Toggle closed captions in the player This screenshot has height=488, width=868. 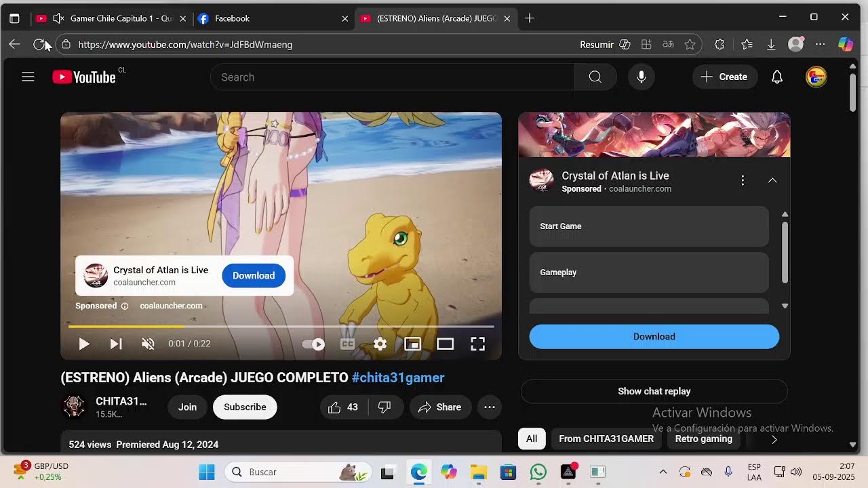347,344
